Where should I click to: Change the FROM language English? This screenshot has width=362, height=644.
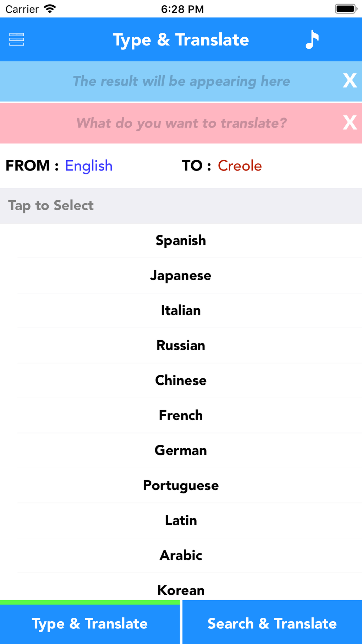pyautogui.click(x=89, y=166)
